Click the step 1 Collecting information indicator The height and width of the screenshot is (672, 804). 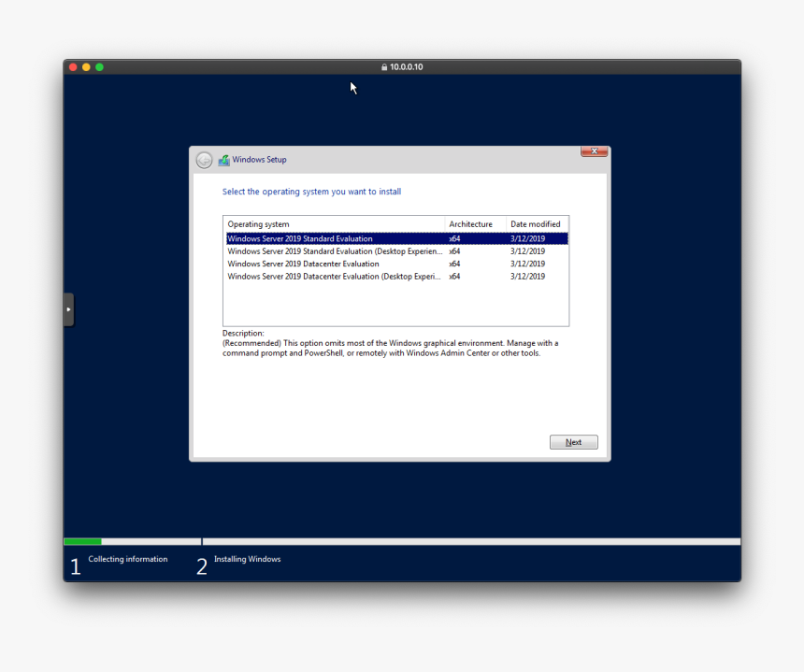76,565
